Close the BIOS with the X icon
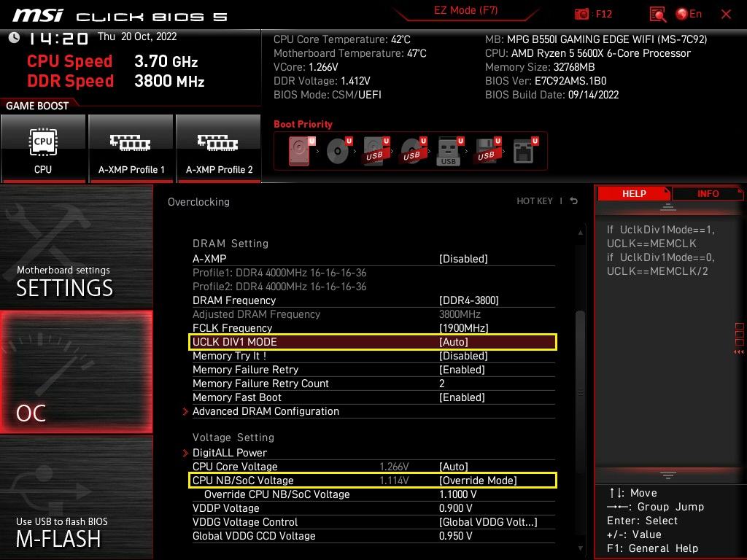The width and height of the screenshot is (747, 560). pyautogui.click(x=726, y=15)
